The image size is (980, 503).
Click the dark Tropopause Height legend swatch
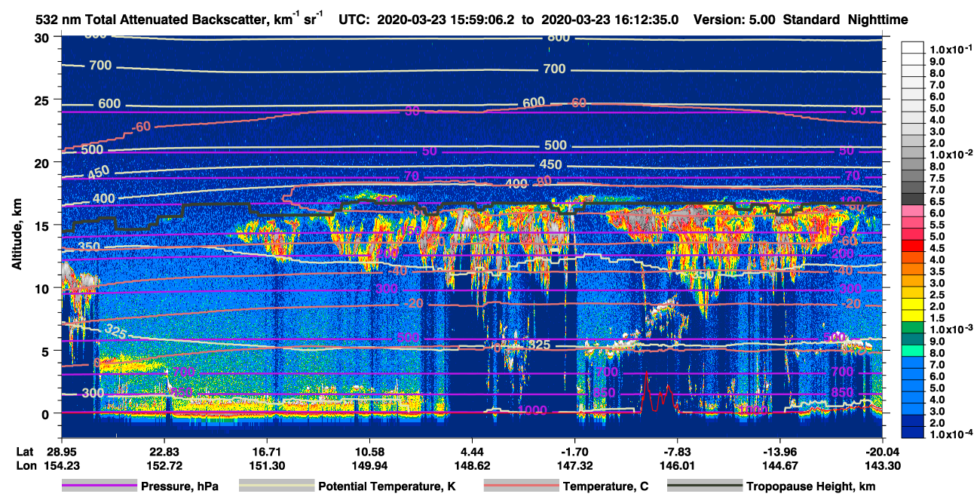click(704, 486)
